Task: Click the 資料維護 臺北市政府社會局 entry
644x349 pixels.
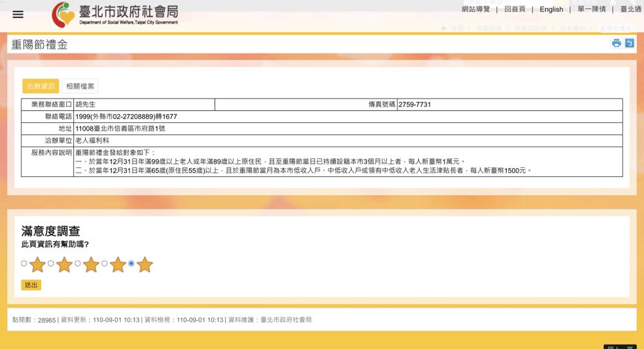Action: coord(270,320)
